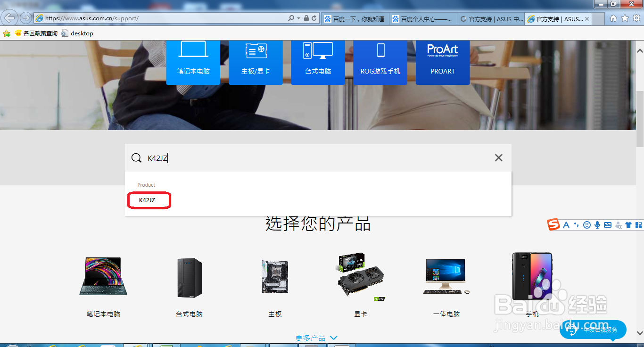Click the back navigation arrow
This screenshot has width=644, height=347.
coord(9,18)
